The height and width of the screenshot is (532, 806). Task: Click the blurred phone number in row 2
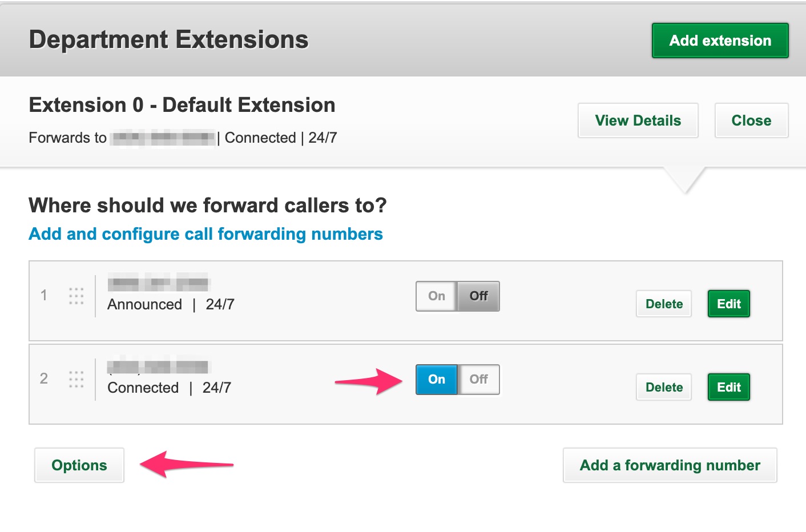[159, 366]
